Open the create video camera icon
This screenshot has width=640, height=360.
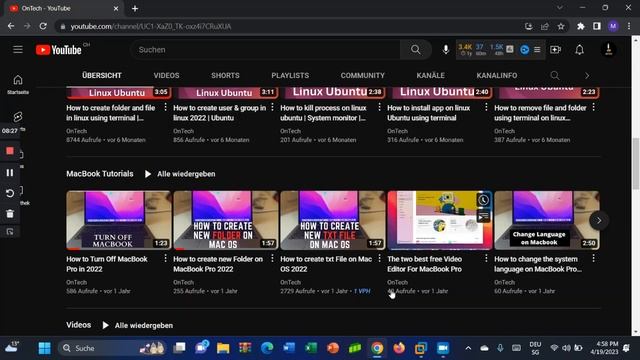pyautogui.click(x=556, y=50)
